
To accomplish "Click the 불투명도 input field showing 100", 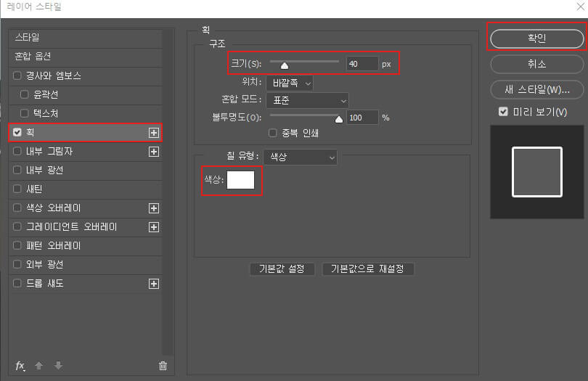I will [x=362, y=118].
